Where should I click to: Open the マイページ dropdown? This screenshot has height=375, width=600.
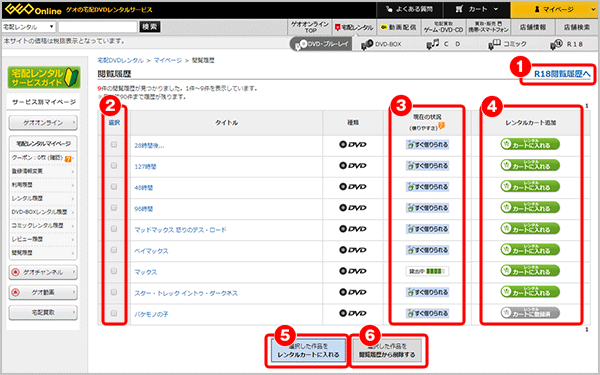[x=554, y=9]
